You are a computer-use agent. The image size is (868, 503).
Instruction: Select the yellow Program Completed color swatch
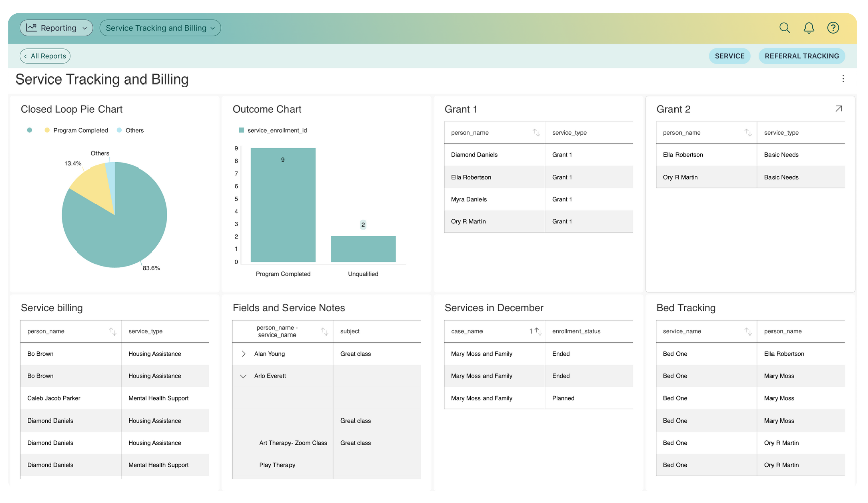(47, 130)
